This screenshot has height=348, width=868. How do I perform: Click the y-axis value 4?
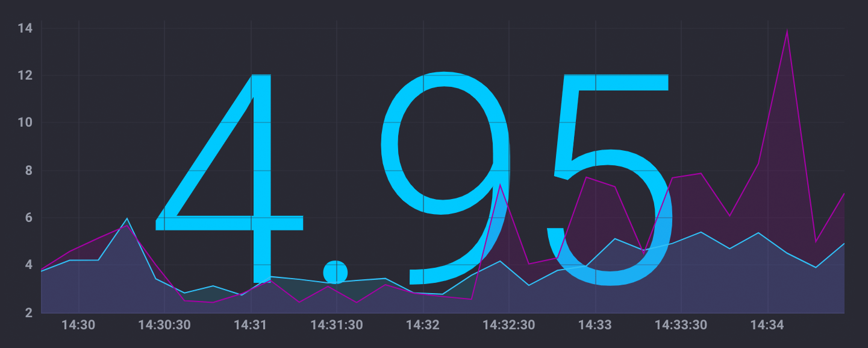point(28,265)
